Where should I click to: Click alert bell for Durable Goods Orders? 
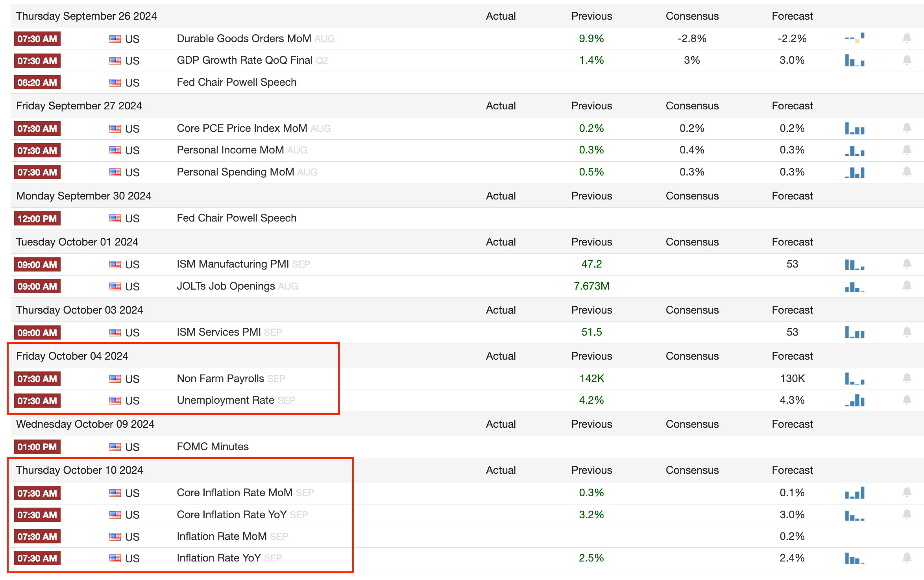pyautogui.click(x=907, y=39)
